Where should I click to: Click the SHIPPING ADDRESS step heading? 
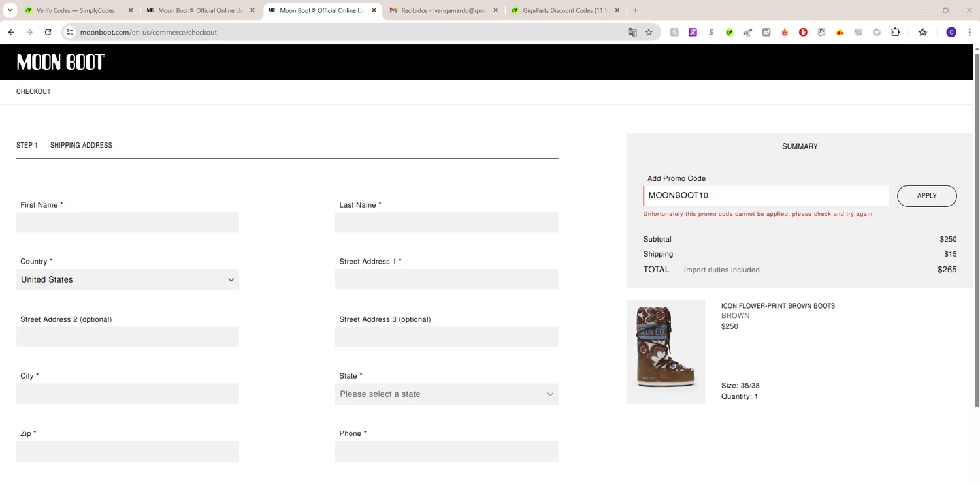click(81, 145)
